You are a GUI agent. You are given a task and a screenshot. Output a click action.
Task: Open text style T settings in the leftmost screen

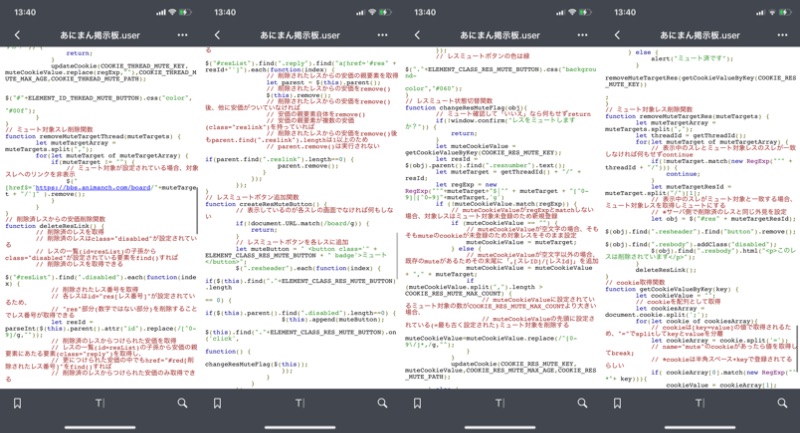pyautogui.click(x=100, y=403)
